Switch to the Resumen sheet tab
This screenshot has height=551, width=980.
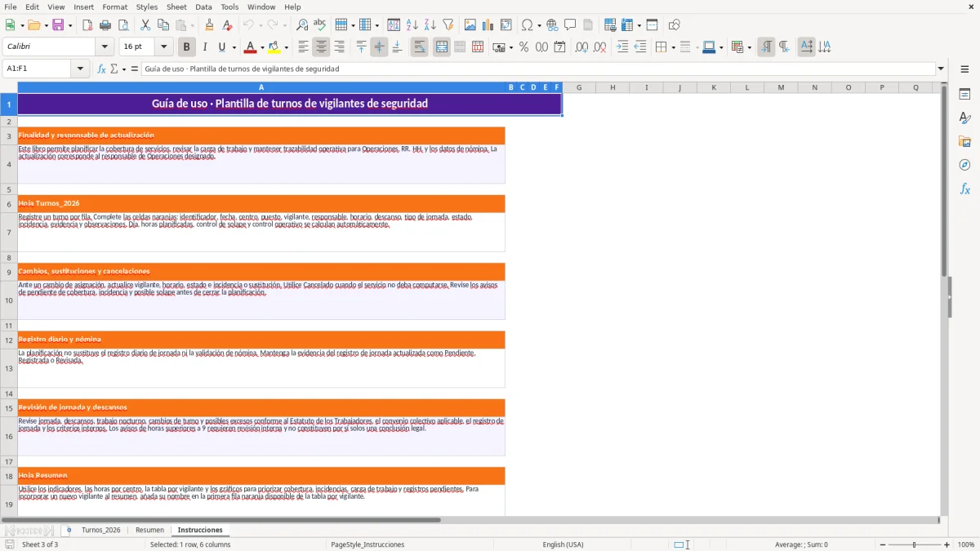click(x=149, y=530)
